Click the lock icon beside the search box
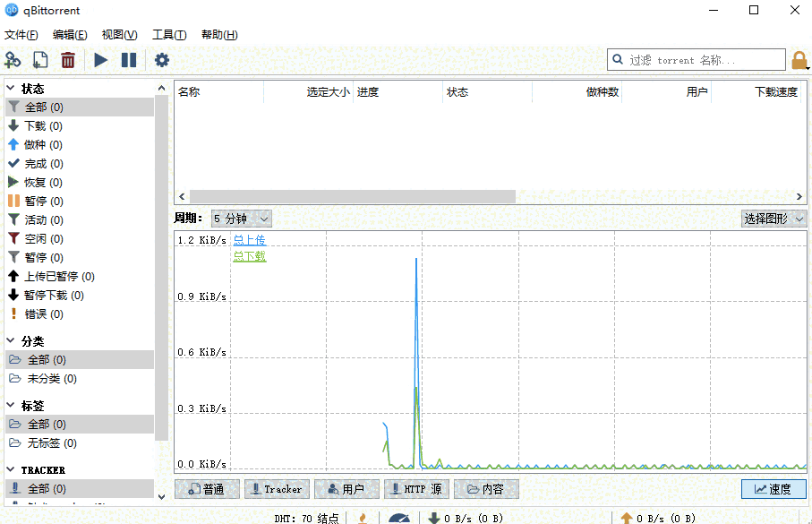This screenshot has height=524, width=812. pos(800,59)
